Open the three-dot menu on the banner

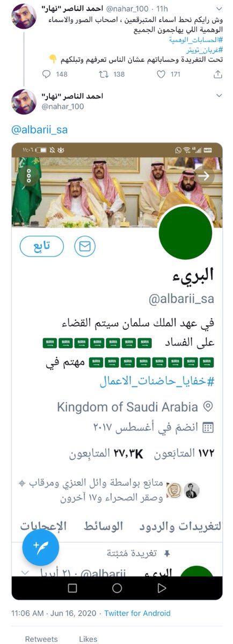28,176
